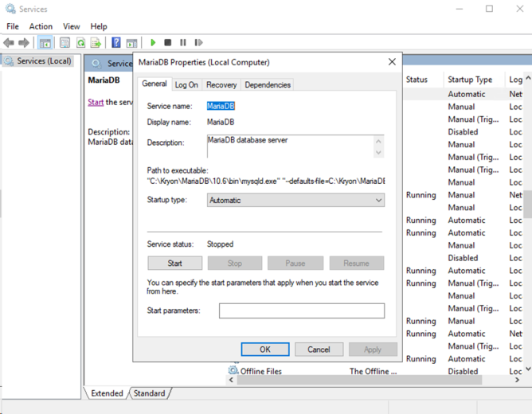Screen dimensions: 532x414
Task: Toggle Show/Hide Action Pane toolbar icon
Action: (131, 43)
